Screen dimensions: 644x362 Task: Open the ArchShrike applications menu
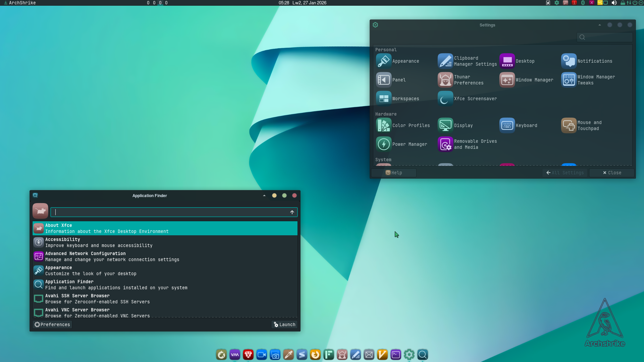(19, 3)
